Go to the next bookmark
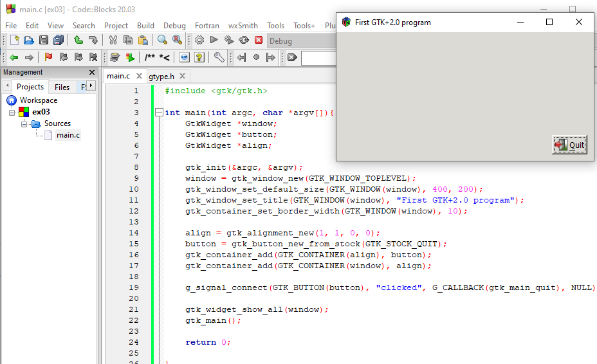This screenshot has height=364, width=597. tap(78, 57)
